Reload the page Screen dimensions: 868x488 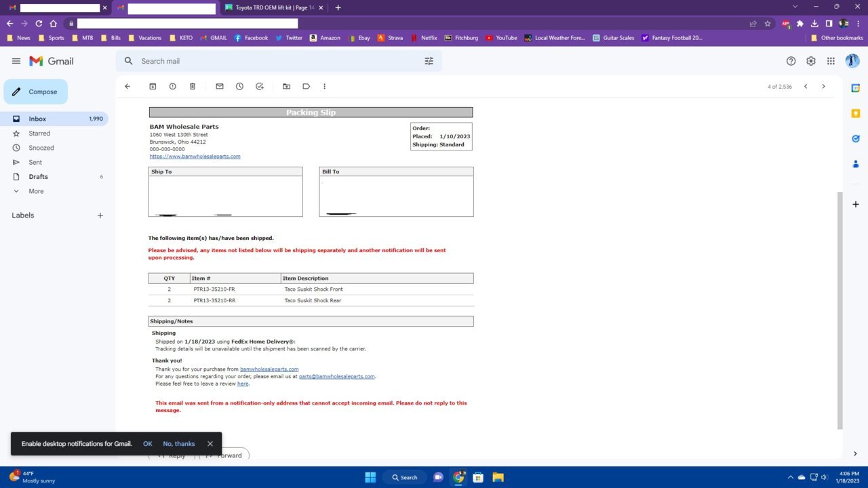pyautogui.click(x=39, y=23)
